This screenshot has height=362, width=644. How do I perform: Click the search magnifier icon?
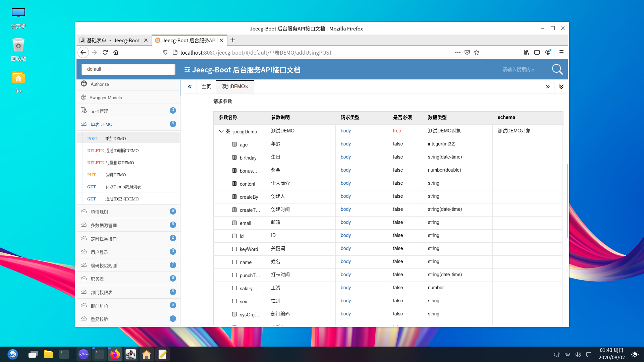[x=557, y=69]
